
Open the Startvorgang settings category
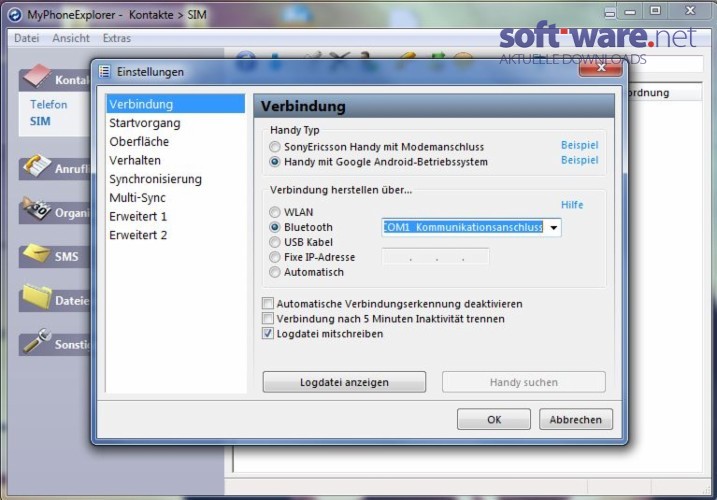(x=176, y=123)
